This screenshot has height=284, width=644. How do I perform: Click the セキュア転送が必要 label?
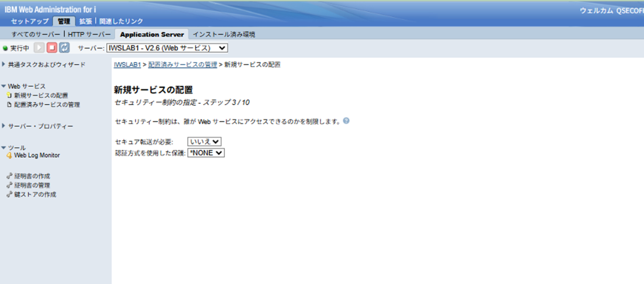[x=144, y=142]
